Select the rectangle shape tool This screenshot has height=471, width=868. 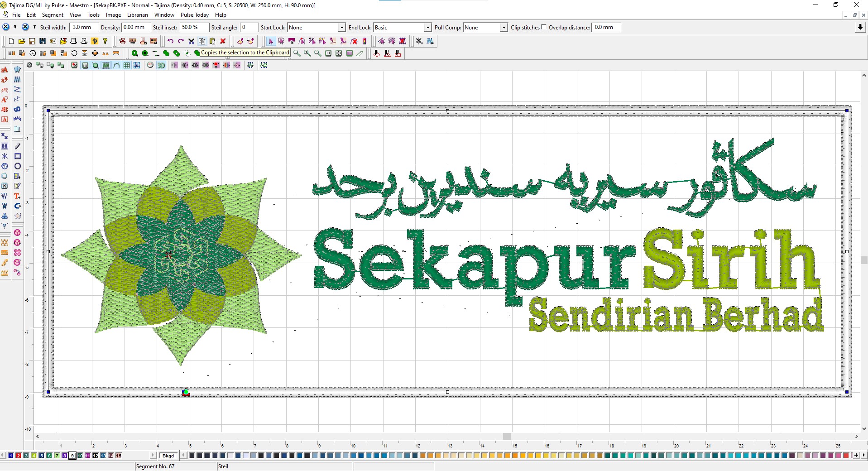point(18,156)
